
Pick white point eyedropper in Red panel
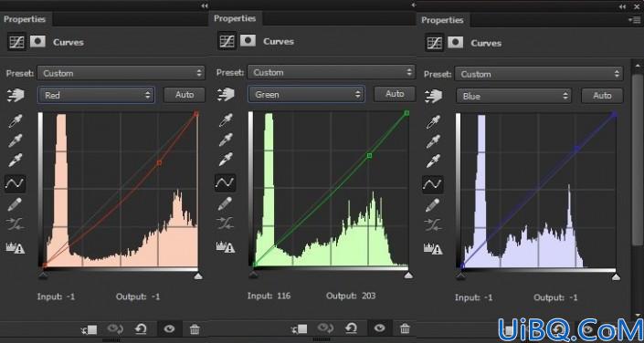click(x=16, y=161)
